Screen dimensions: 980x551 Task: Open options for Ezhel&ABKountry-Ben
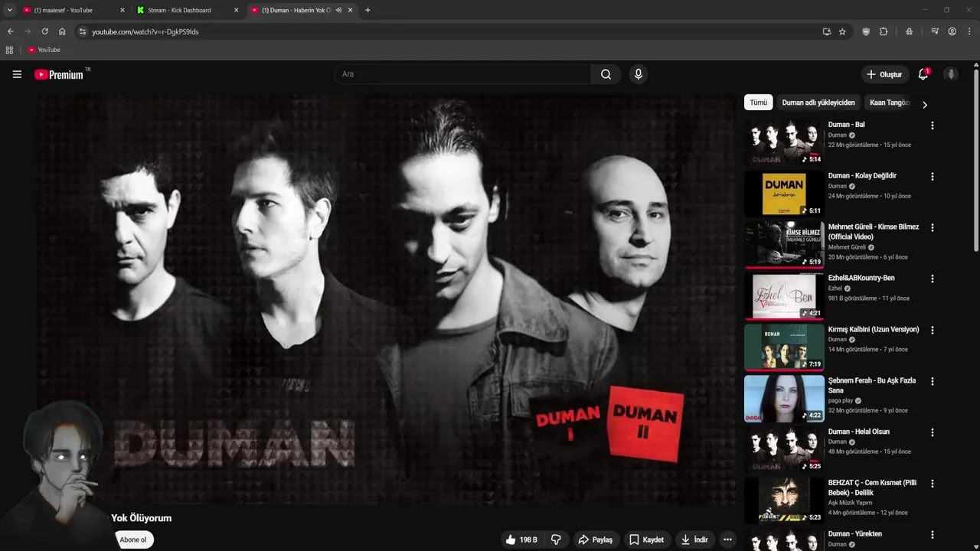tap(932, 279)
